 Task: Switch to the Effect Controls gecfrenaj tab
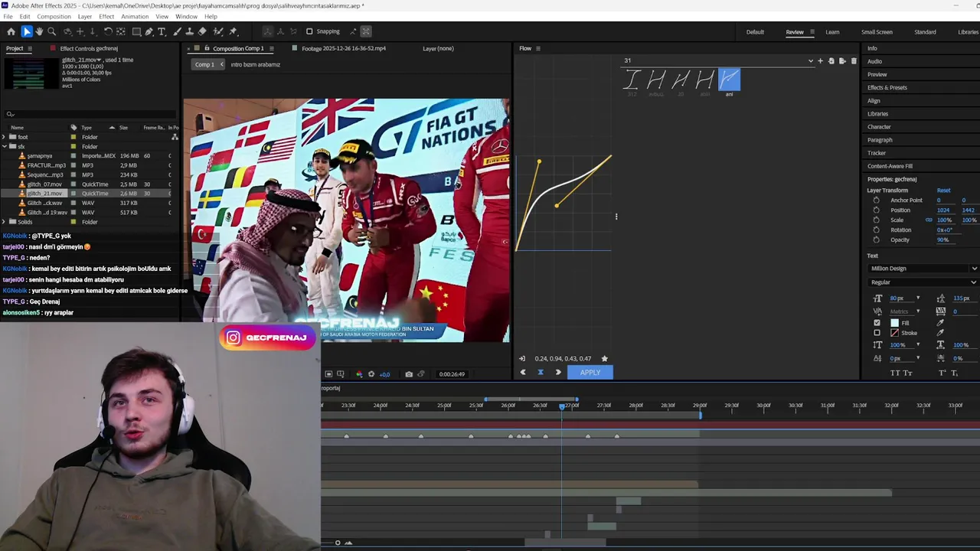pyautogui.click(x=89, y=48)
